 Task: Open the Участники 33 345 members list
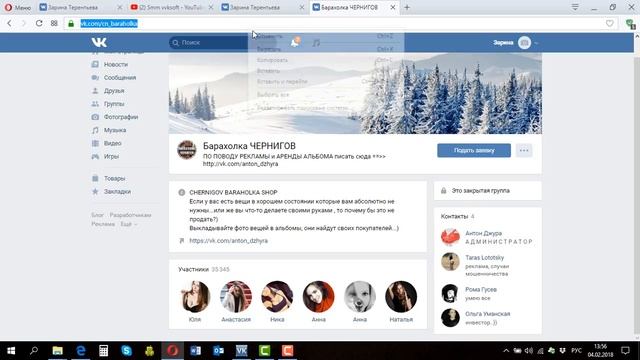click(x=204, y=269)
